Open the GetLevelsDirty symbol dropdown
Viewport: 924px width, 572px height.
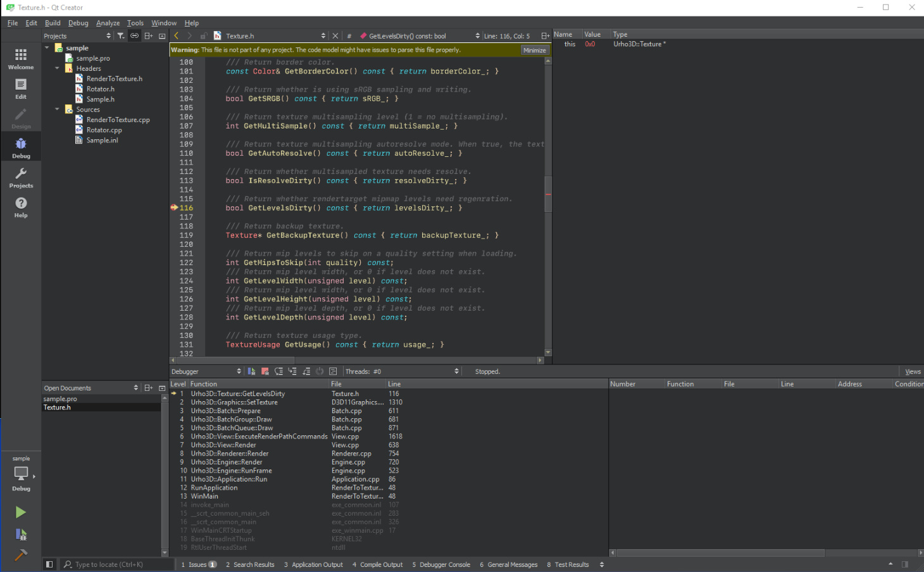pos(420,36)
